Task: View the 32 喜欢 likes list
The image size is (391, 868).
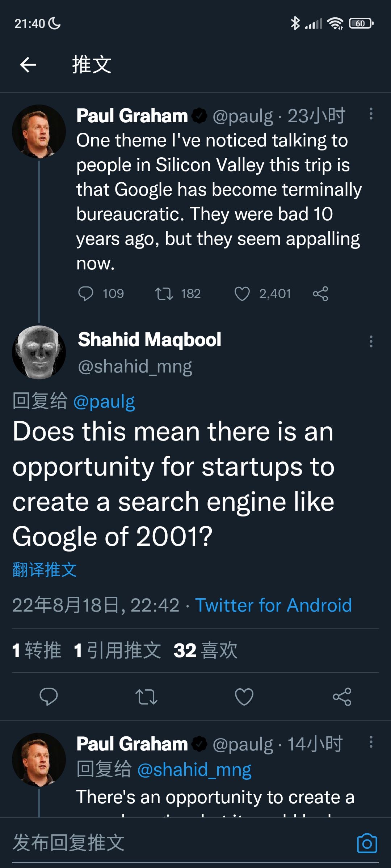Action: coord(205,650)
